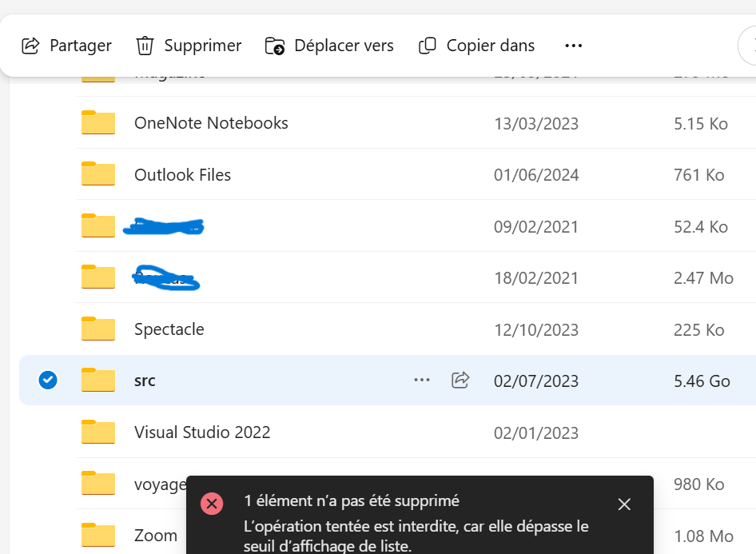
Task: Open the Spectacle folder name
Action: [x=169, y=329]
